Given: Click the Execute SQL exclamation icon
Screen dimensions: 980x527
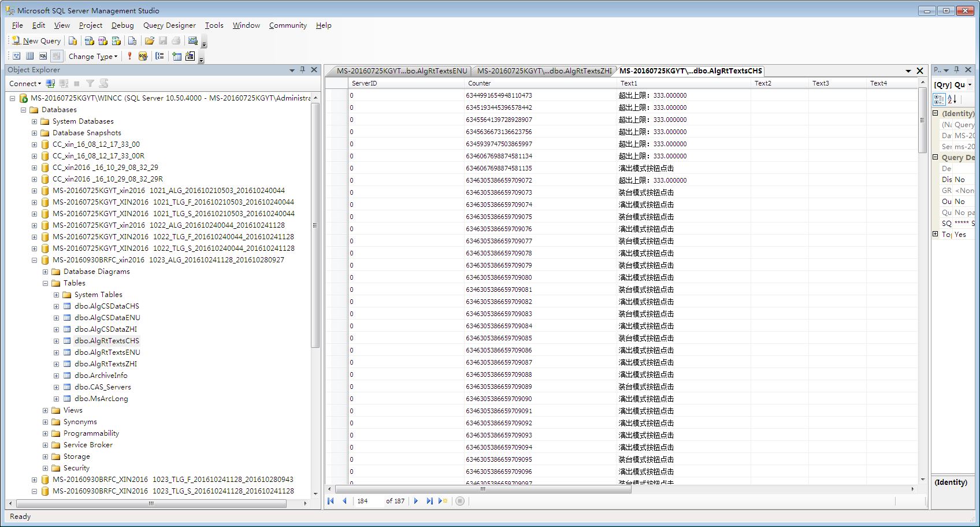Looking at the screenshot, I should coord(129,56).
